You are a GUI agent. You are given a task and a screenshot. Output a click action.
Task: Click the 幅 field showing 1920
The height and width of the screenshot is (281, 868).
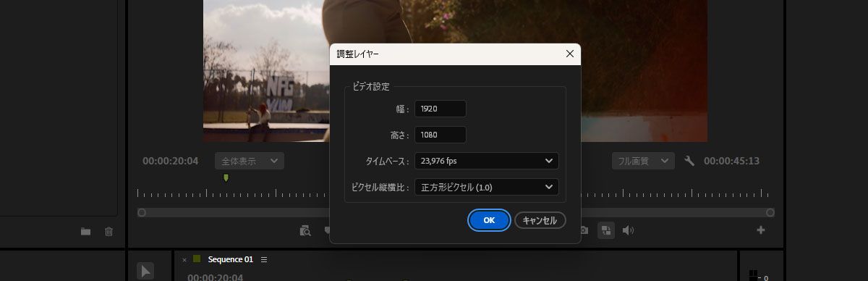[x=440, y=109]
